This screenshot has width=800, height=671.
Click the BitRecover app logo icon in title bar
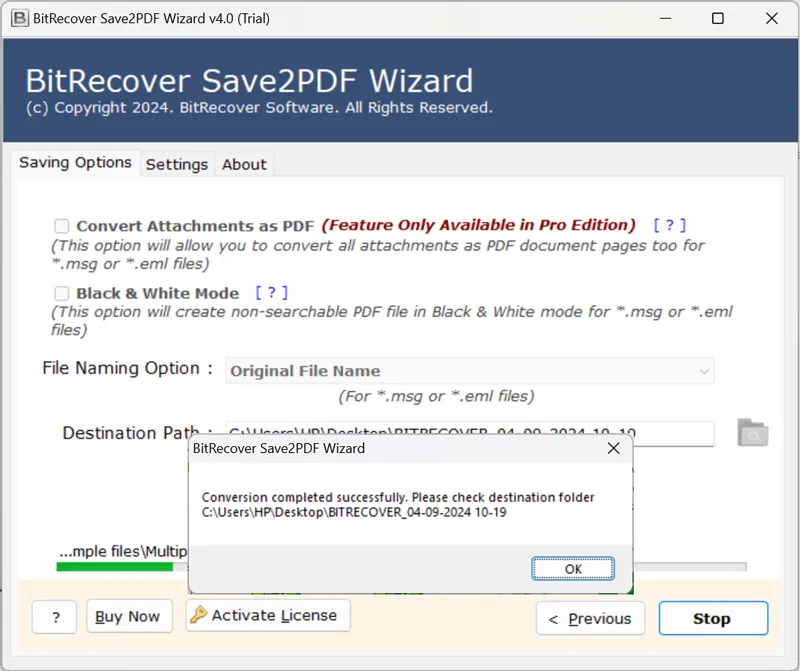[19, 18]
